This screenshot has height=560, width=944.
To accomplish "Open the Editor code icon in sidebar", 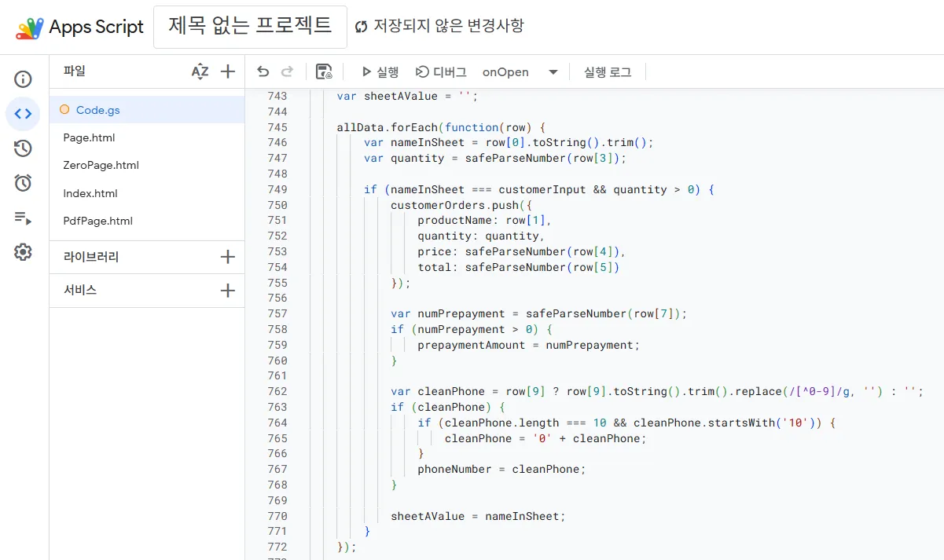I will click(x=23, y=114).
